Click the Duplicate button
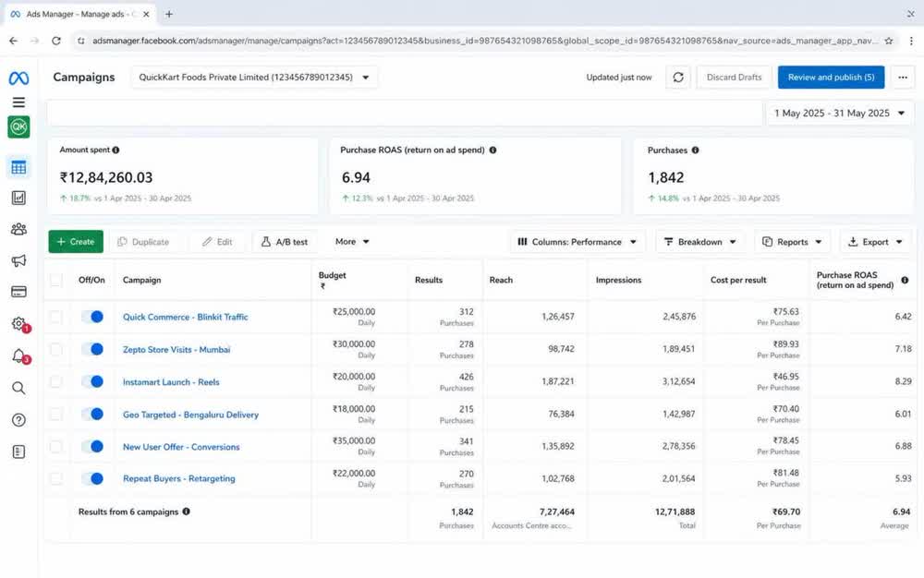The height and width of the screenshot is (578, 924). pyautogui.click(x=143, y=241)
